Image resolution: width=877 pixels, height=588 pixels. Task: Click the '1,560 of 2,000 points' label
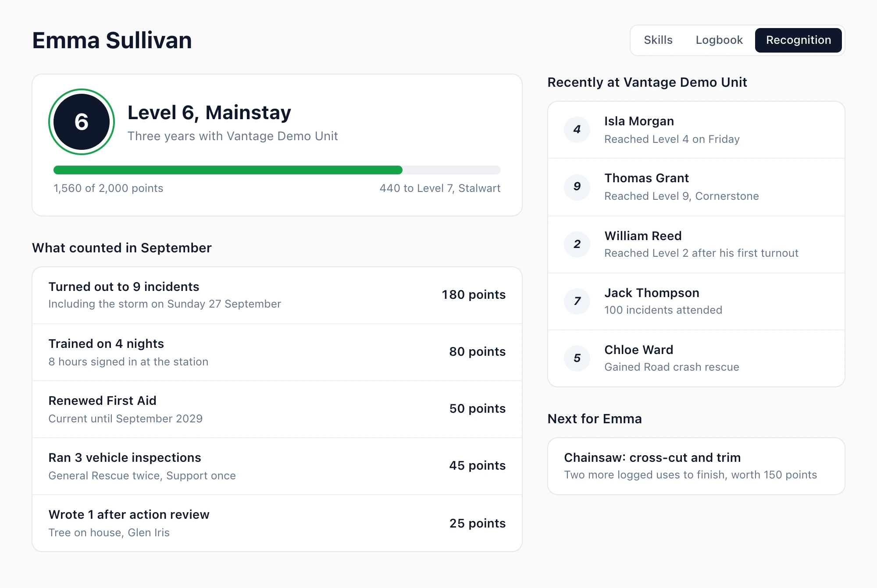pos(108,188)
